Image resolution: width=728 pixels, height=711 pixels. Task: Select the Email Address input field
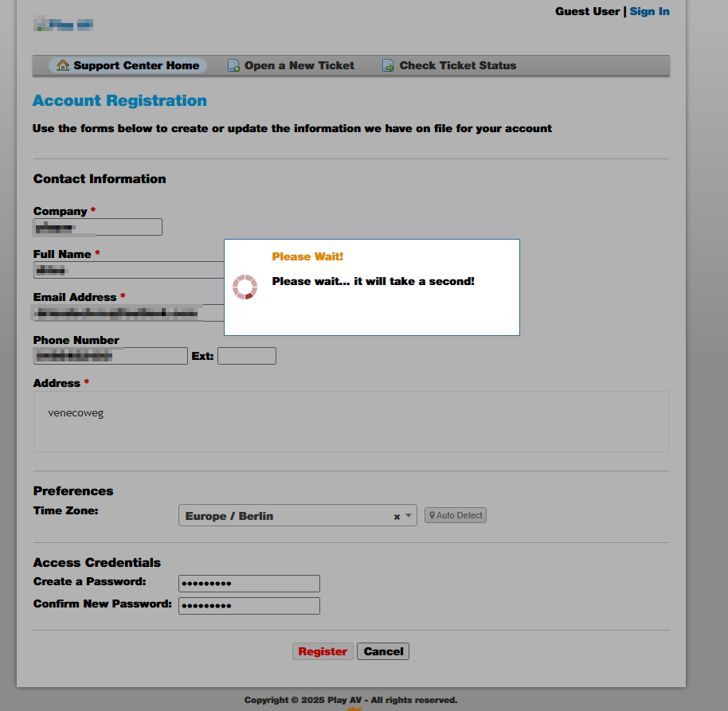tap(127, 313)
